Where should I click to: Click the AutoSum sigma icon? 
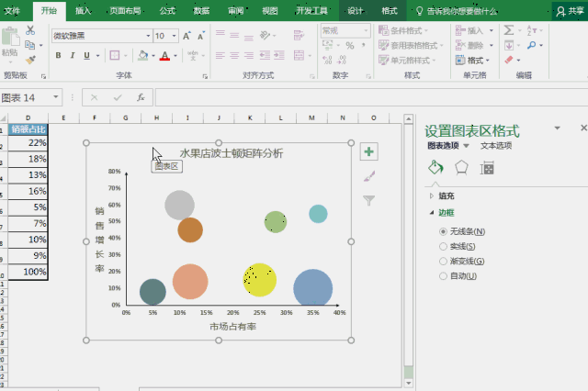pyautogui.click(x=509, y=30)
